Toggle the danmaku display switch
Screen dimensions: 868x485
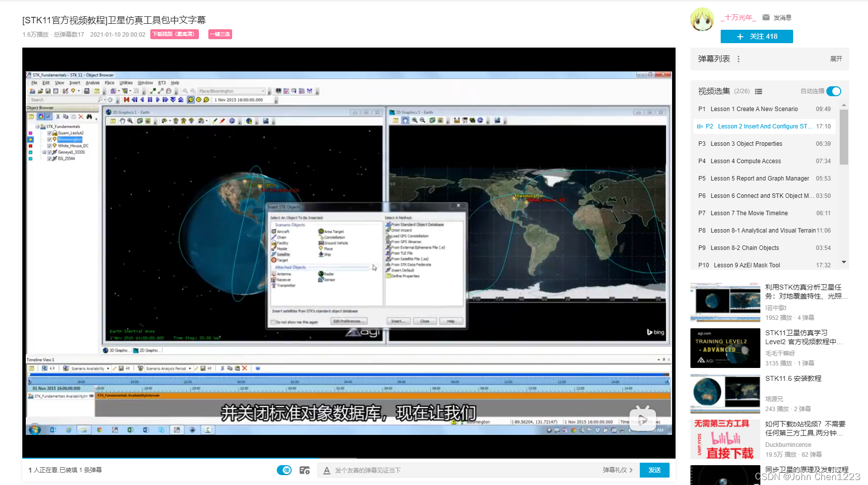click(284, 470)
